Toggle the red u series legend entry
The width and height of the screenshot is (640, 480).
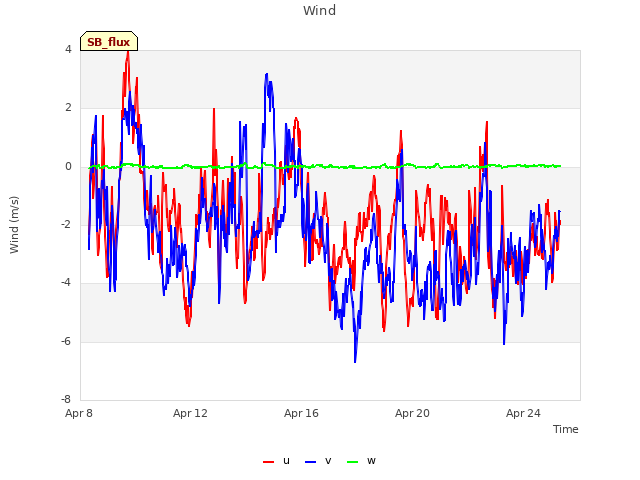(x=277, y=461)
